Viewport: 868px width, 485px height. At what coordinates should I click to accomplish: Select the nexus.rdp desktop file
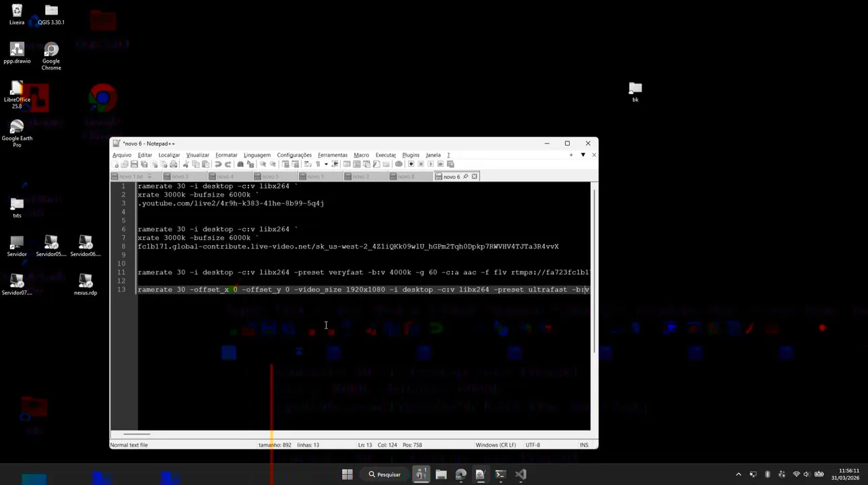coord(86,285)
